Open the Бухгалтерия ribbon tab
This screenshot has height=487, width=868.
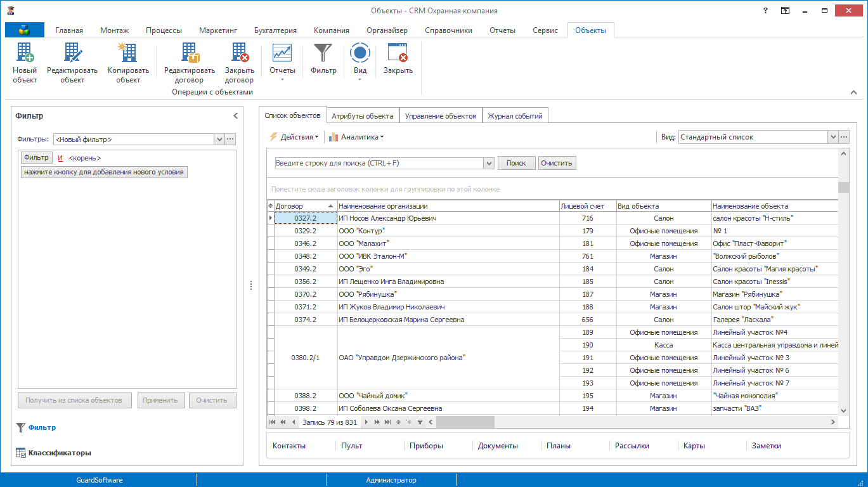pyautogui.click(x=275, y=30)
